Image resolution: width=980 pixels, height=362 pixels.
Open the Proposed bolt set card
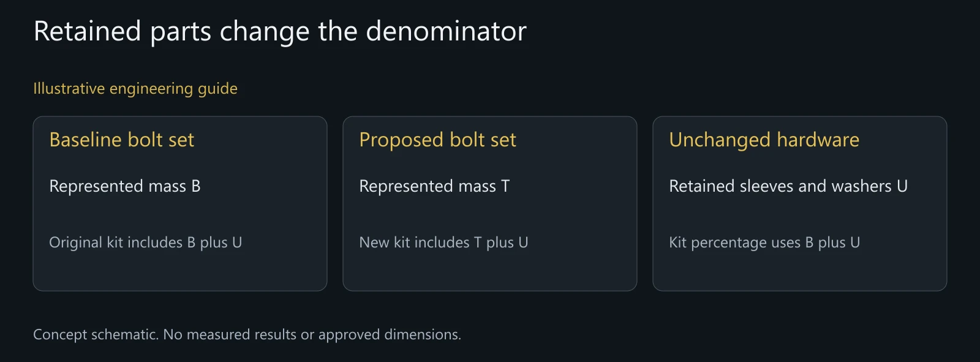coord(490,203)
